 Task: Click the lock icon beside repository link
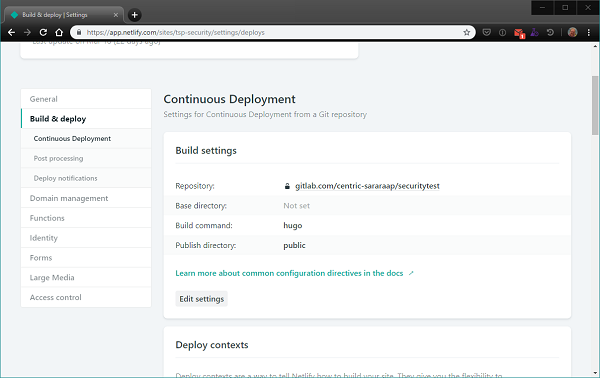click(x=287, y=186)
